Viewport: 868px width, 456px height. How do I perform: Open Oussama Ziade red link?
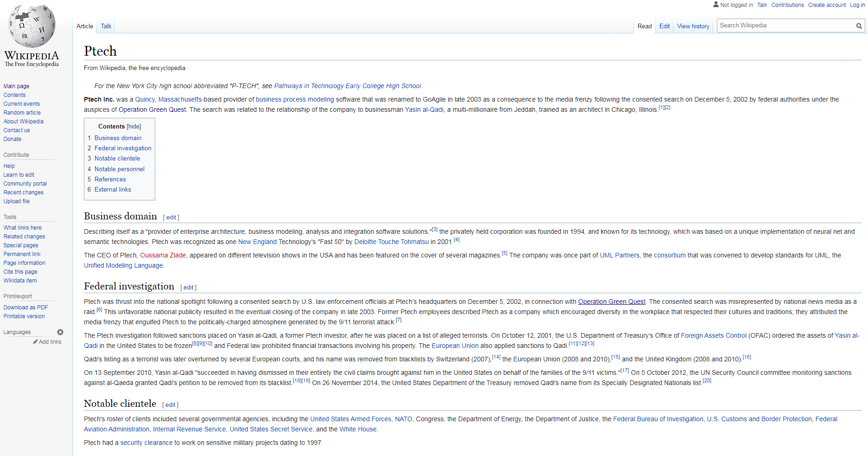163,256
